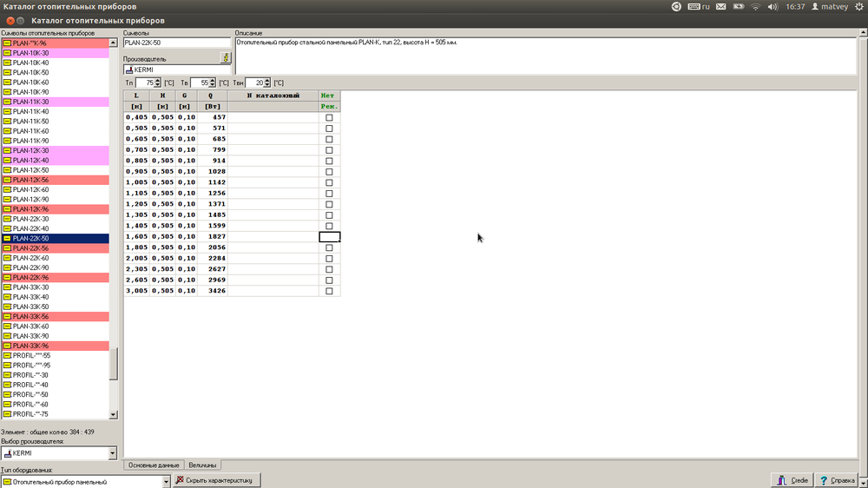This screenshot has width=868, height=488.
Task: Click the Credle button icon
Action: (x=783, y=480)
